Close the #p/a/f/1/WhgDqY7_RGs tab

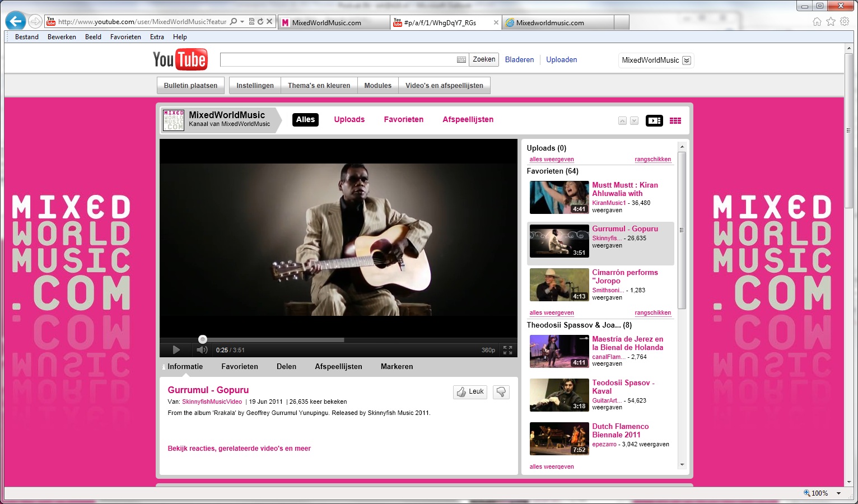click(x=496, y=22)
